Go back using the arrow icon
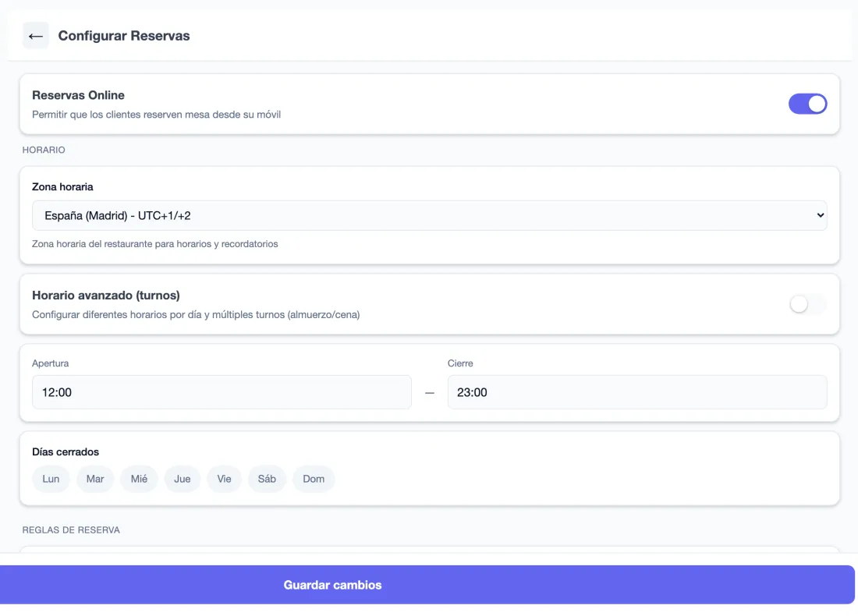Screen dimensions: 858x616 pos(36,36)
